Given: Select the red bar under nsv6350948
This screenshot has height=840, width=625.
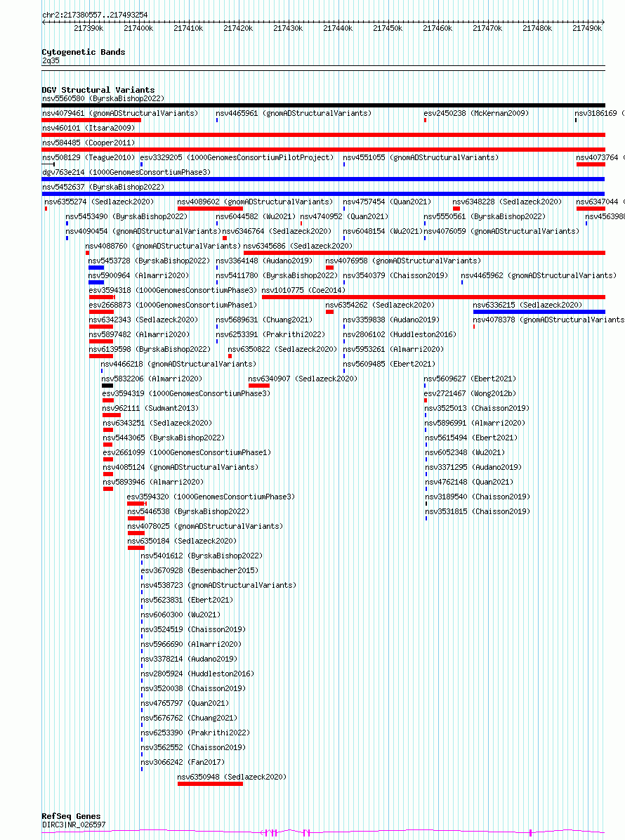Looking at the screenshot, I should (x=210, y=784).
